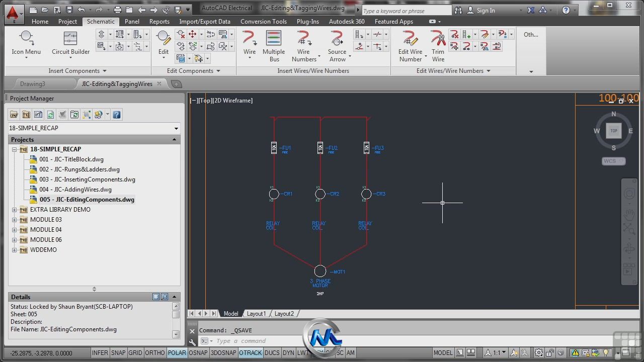Image resolution: width=644 pixels, height=362 pixels.
Task: Click the search binoculars icon
Action: click(x=458, y=10)
